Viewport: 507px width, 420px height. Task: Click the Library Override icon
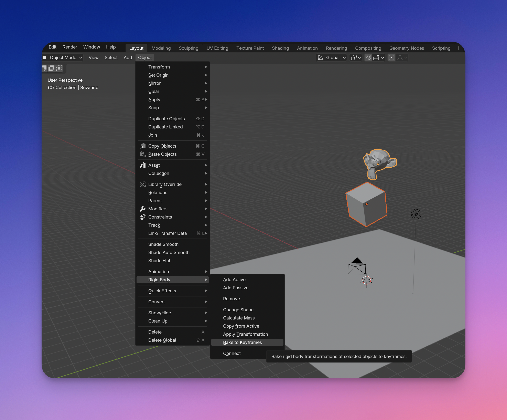coord(143,184)
